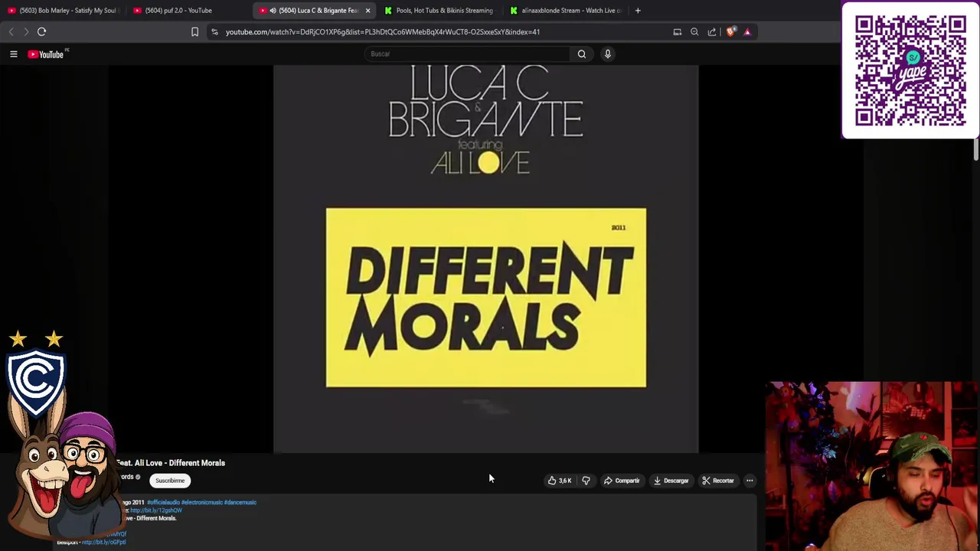Click the #electronicmusic hashtag link
This screenshot has height=551, width=980.
(202, 502)
